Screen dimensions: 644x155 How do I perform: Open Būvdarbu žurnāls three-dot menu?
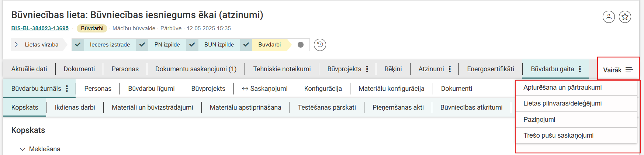click(x=67, y=89)
